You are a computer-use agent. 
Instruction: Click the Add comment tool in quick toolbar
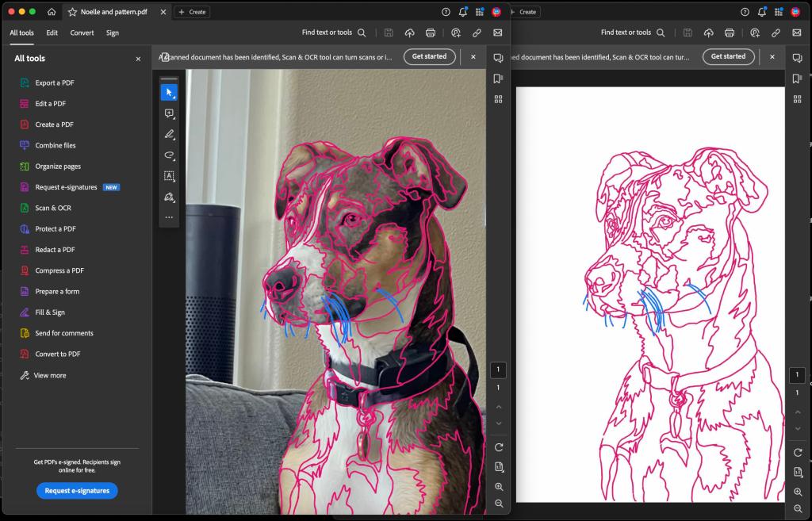[169, 113]
